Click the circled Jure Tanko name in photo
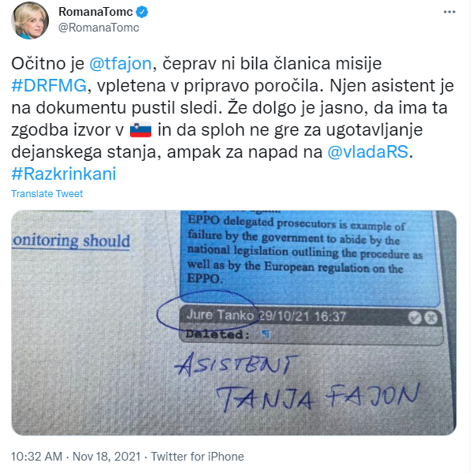This screenshot has height=474, width=476. pos(220,315)
